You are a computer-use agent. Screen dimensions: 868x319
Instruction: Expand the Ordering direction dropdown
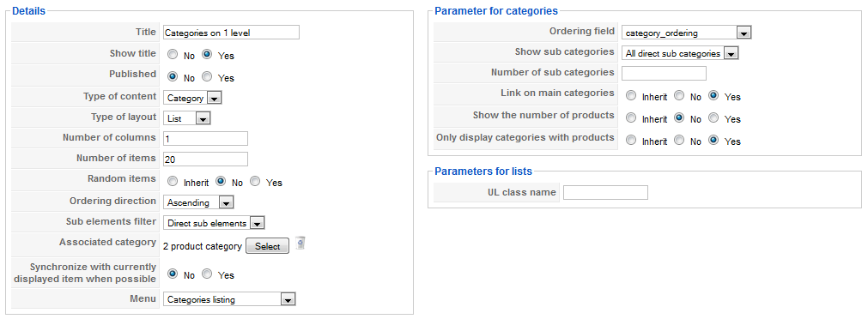click(x=198, y=202)
